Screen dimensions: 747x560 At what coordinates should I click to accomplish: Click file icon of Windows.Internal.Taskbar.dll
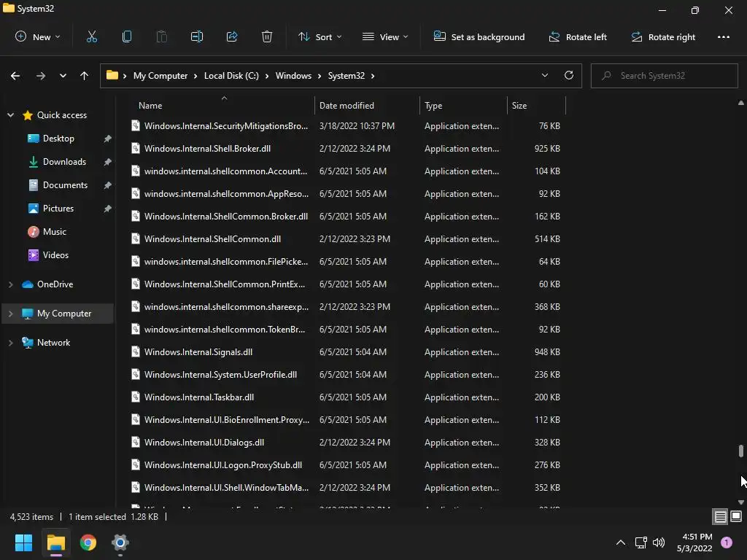point(136,397)
